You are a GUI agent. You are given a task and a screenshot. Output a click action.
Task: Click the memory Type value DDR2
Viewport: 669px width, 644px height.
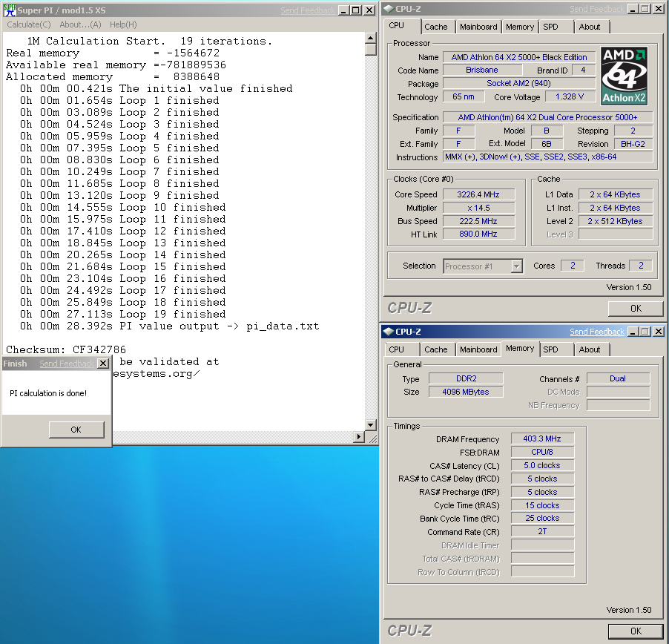[466, 378]
